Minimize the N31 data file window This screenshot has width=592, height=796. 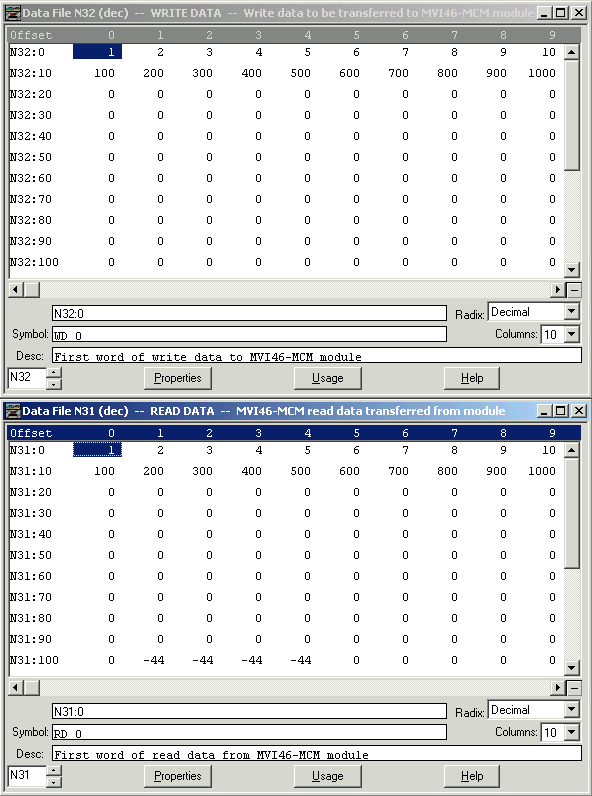click(x=544, y=411)
